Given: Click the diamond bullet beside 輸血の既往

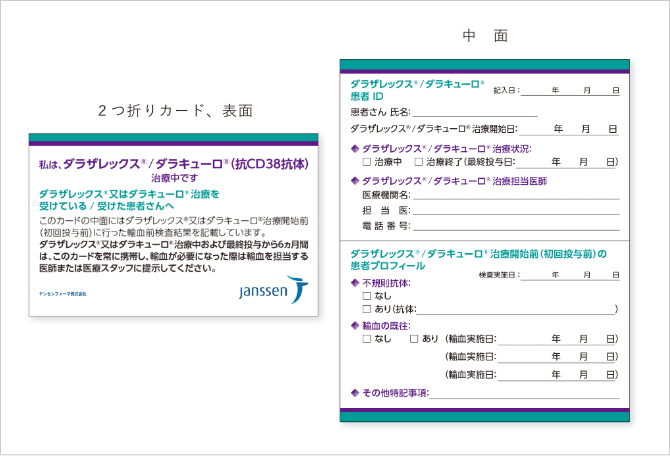Looking at the screenshot, I should 354,326.
